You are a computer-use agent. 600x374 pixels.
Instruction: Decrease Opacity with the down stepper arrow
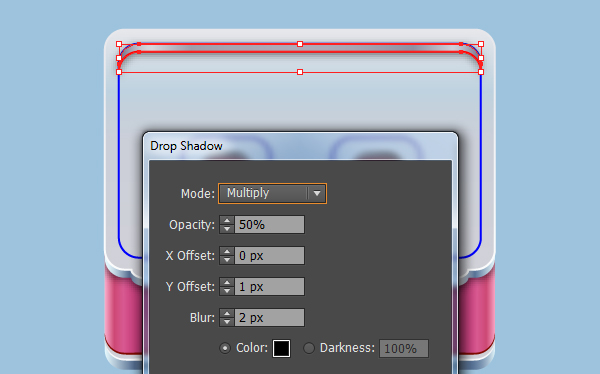tap(227, 229)
